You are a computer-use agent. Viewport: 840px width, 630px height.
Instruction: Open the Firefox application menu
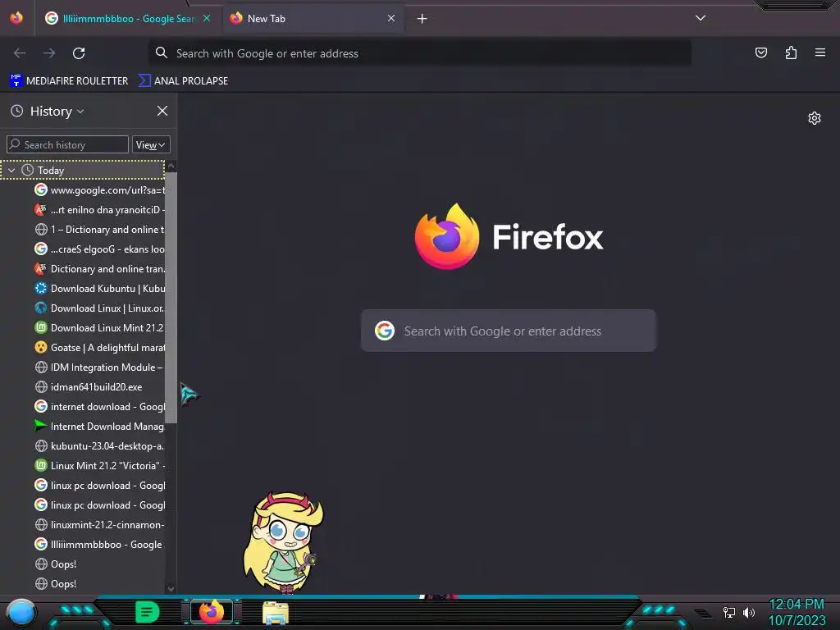point(820,52)
